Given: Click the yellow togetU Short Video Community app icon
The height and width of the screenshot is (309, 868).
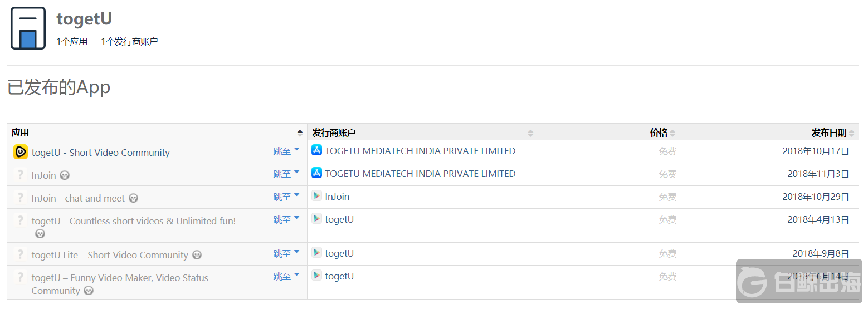Looking at the screenshot, I should 21,152.
